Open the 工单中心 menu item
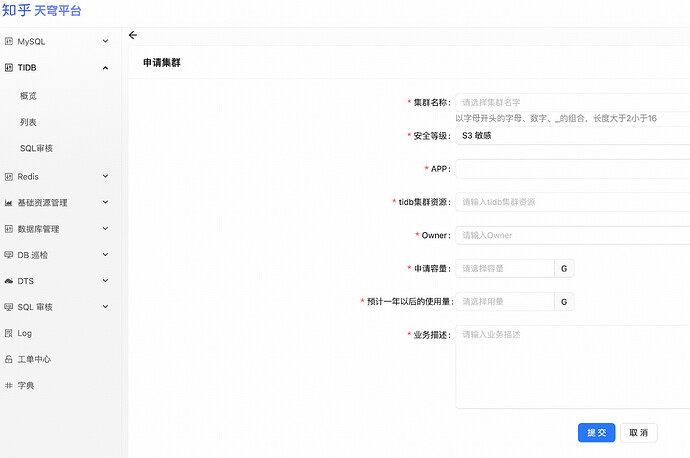The image size is (690, 458). [34, 359]
